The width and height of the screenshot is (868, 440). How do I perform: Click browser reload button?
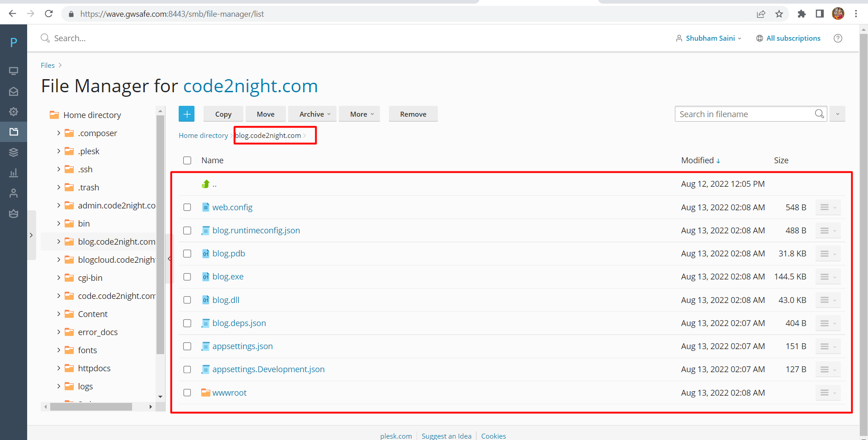tap(49, 14)
